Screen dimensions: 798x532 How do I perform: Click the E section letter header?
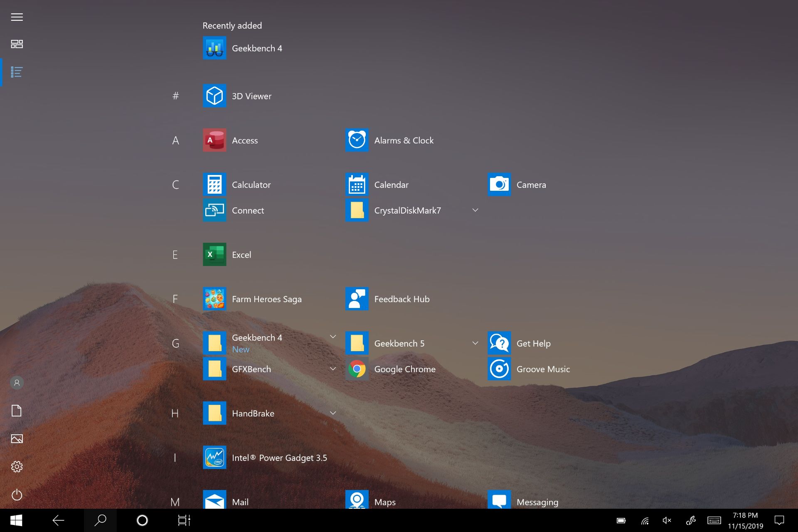(x=175, y=255)
